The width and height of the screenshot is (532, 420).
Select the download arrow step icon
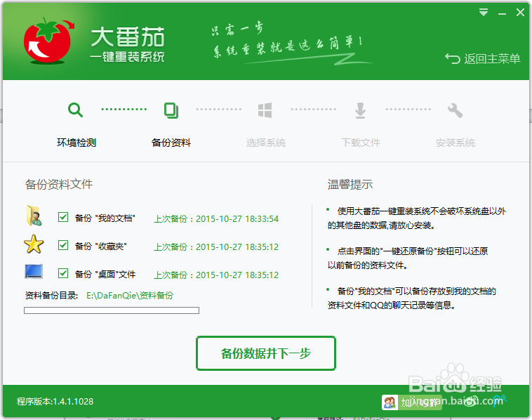(360, 110)
